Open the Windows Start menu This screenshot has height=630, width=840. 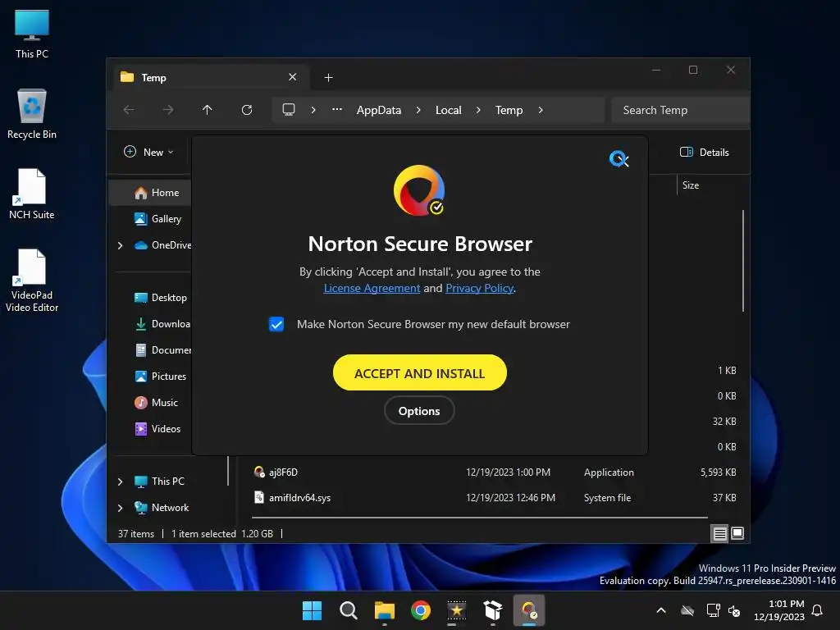[x=312, y=610]
